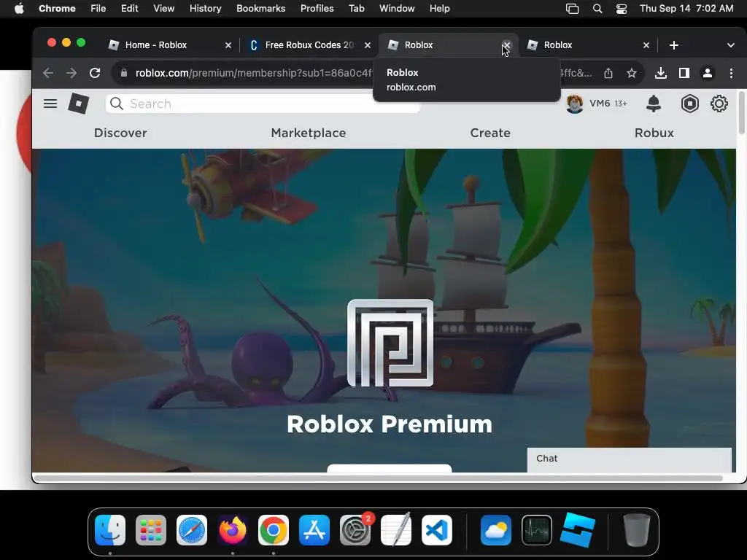
Task: Open a new browser tab
Action: (x=673, y=45)
